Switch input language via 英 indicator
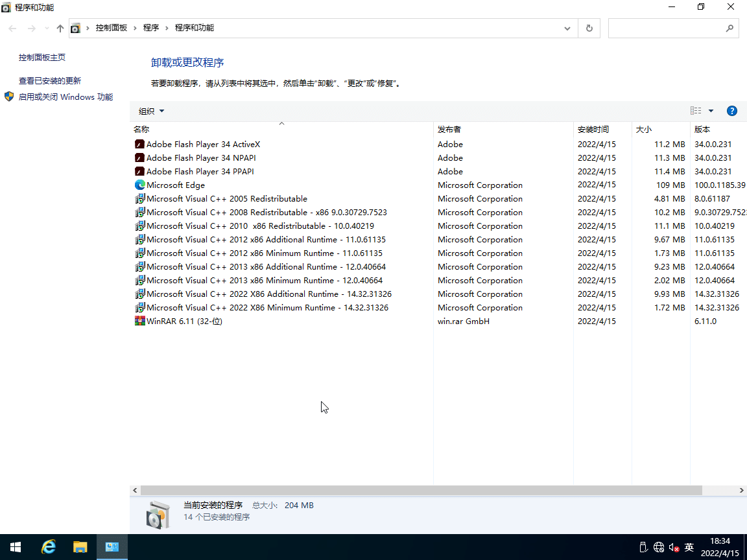 click(689, 547)
